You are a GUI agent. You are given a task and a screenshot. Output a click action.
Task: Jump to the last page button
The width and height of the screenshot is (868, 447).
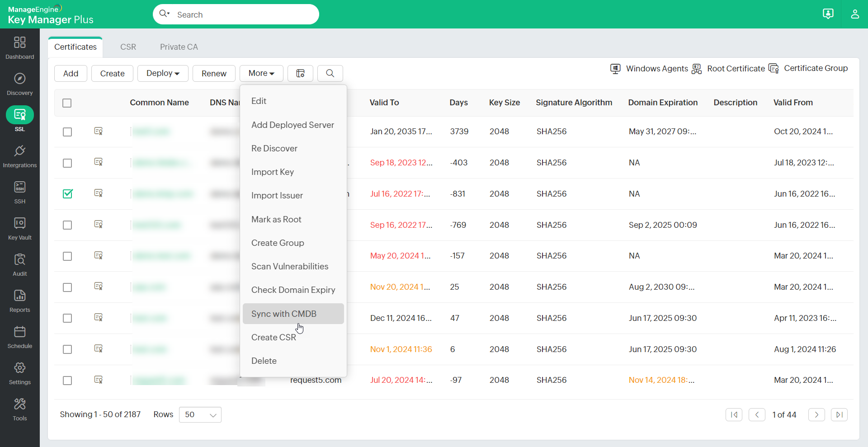[x=839, y=414]
